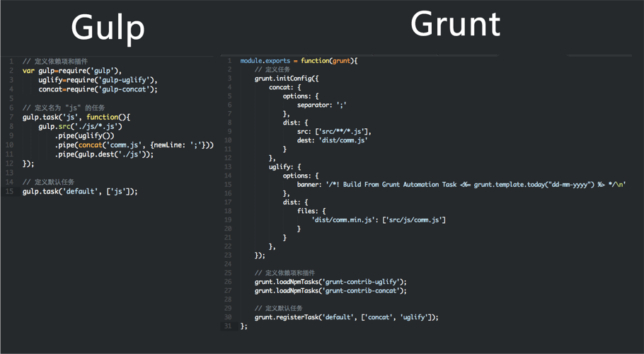Click line "gulp.task('default', ['js']);"

coord(80,191)
